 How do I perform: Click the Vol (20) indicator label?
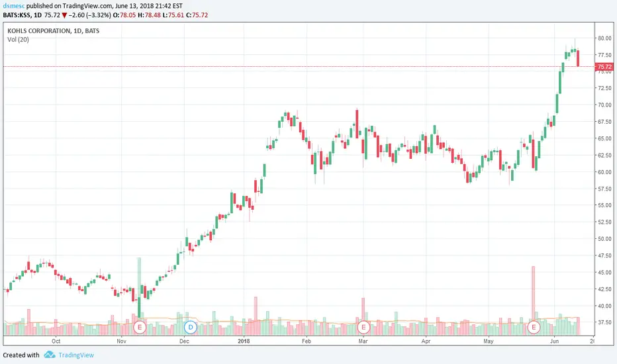(18, 39)
